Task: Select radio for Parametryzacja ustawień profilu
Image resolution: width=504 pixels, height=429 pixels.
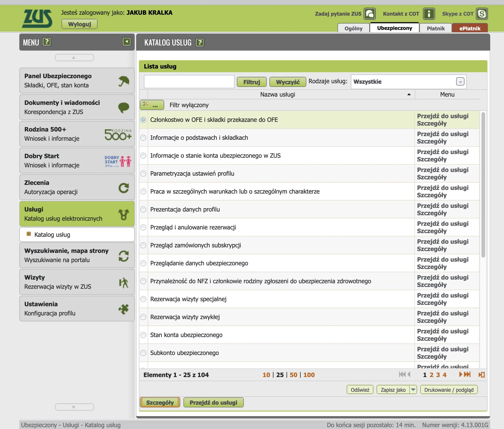Action: coord(143,173)
